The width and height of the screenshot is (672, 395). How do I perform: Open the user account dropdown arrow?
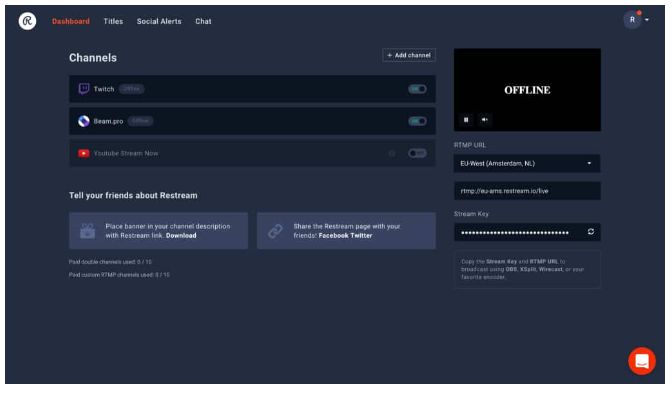pos(647,20)
